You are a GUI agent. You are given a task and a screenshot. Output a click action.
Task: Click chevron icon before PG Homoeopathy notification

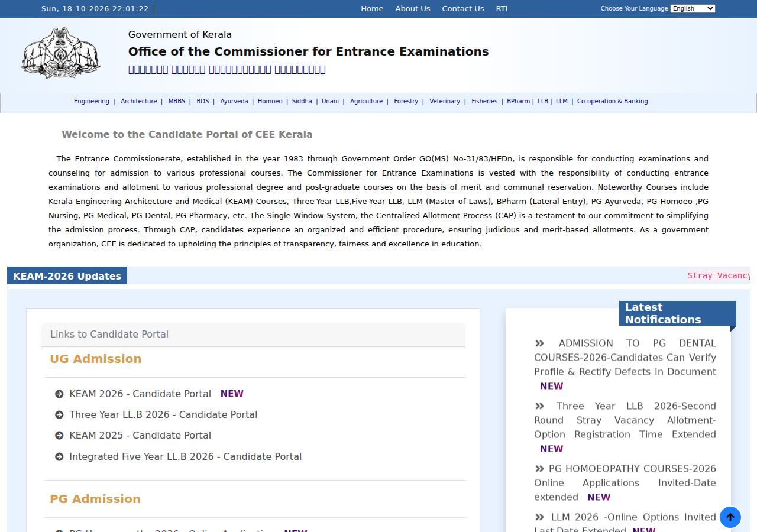pyautogui.click(x=539, y=469)
